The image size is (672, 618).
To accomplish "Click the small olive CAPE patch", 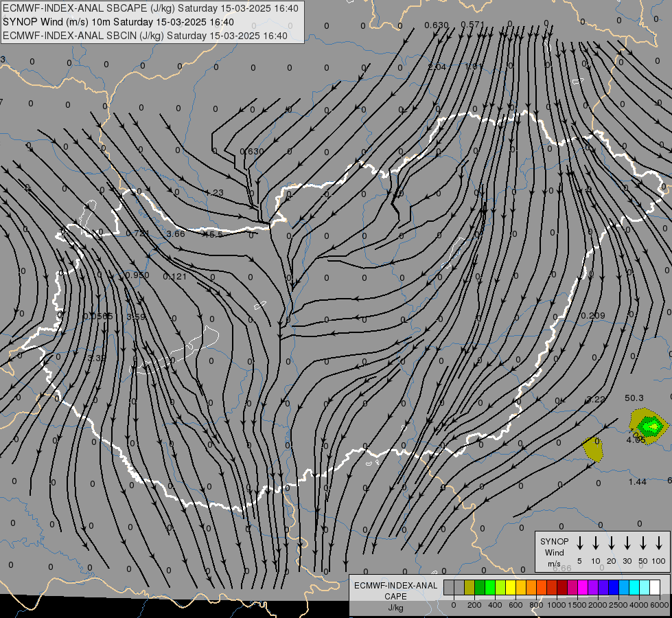I will pos(593,449).
